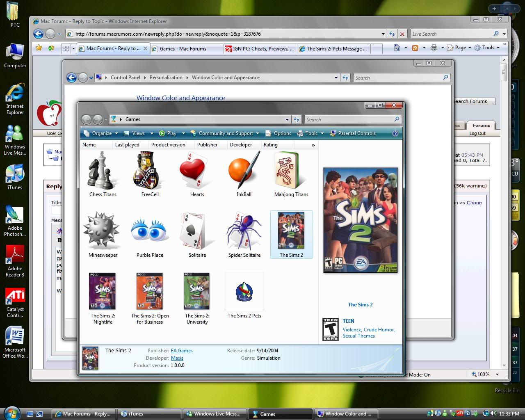Viewport: 525px width, 420px height.
Task: Switch to IGN PC Cheats tab
Action: click(260, 48)
